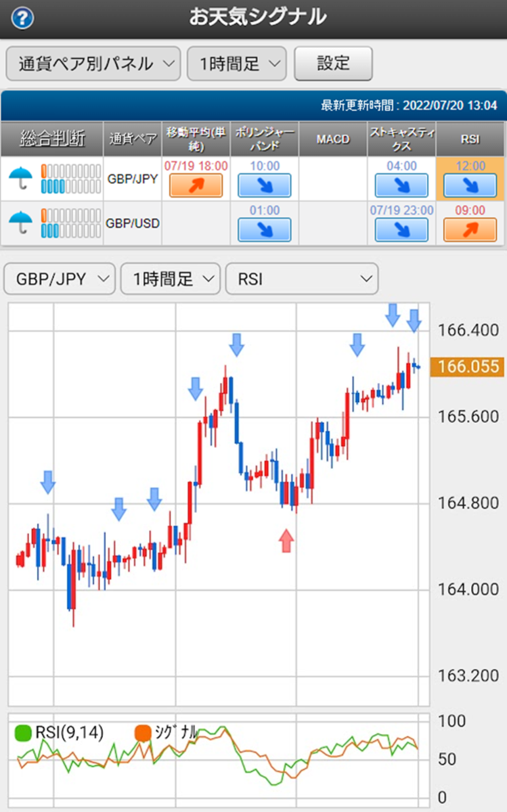Click the 01:00 Bollinger time label

click(x=265, y=210)
